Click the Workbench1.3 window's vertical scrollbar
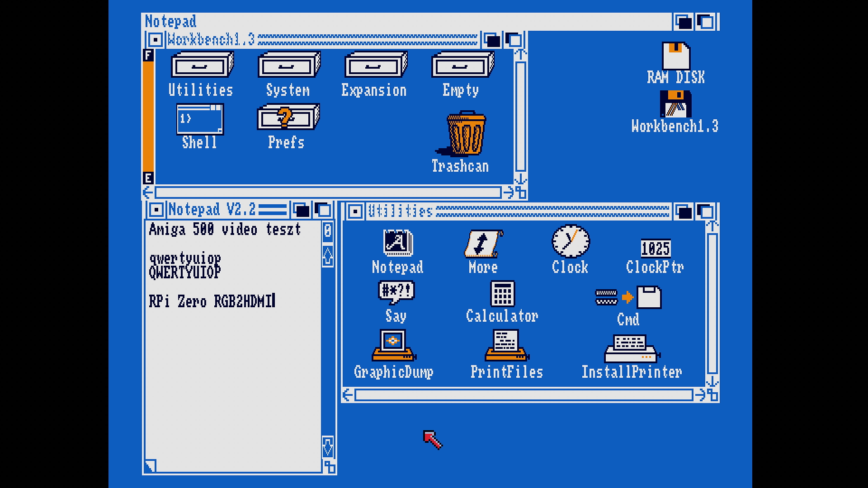 pos(520,116)
